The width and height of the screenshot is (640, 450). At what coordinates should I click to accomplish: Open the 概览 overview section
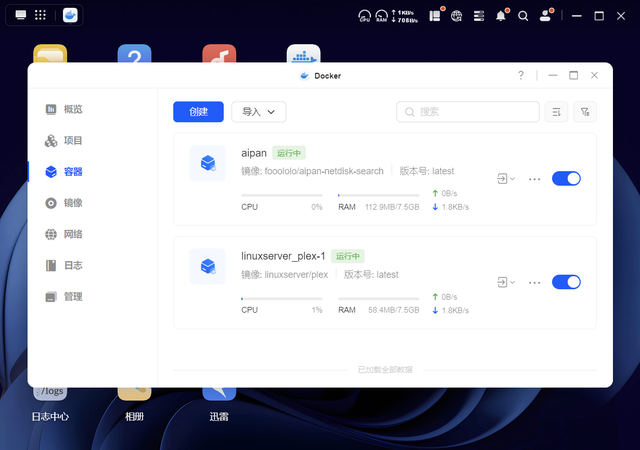[64, 109]
